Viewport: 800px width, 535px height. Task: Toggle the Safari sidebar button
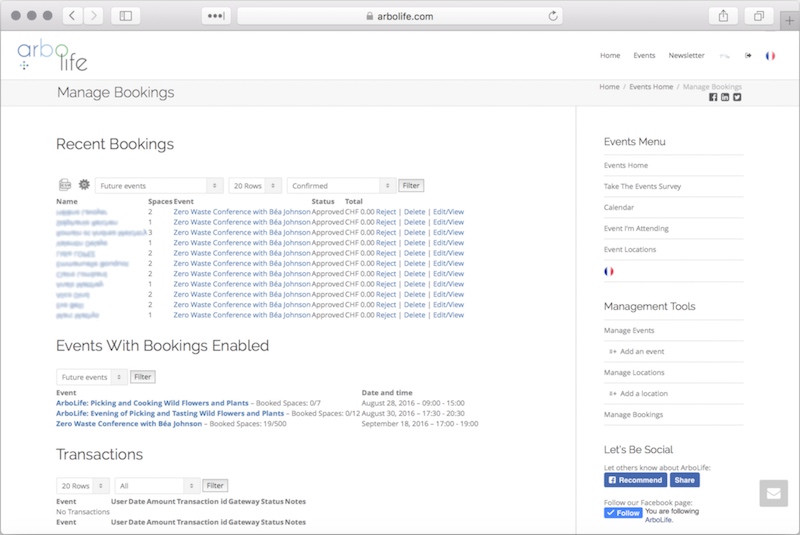126,16
